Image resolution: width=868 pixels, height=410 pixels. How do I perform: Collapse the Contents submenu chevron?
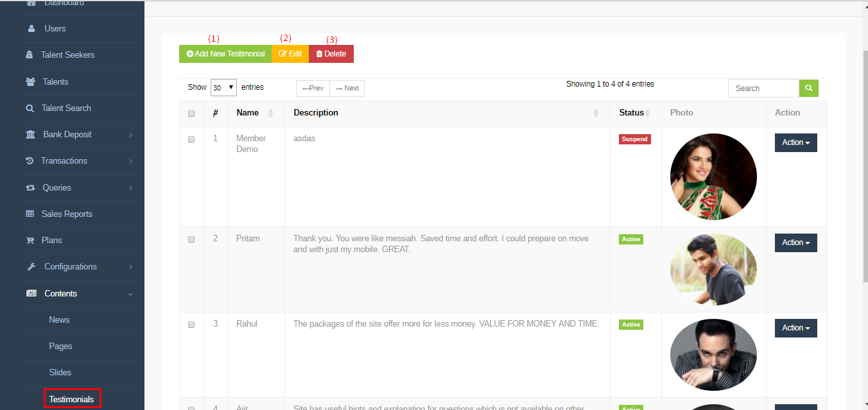pos(130,294)
